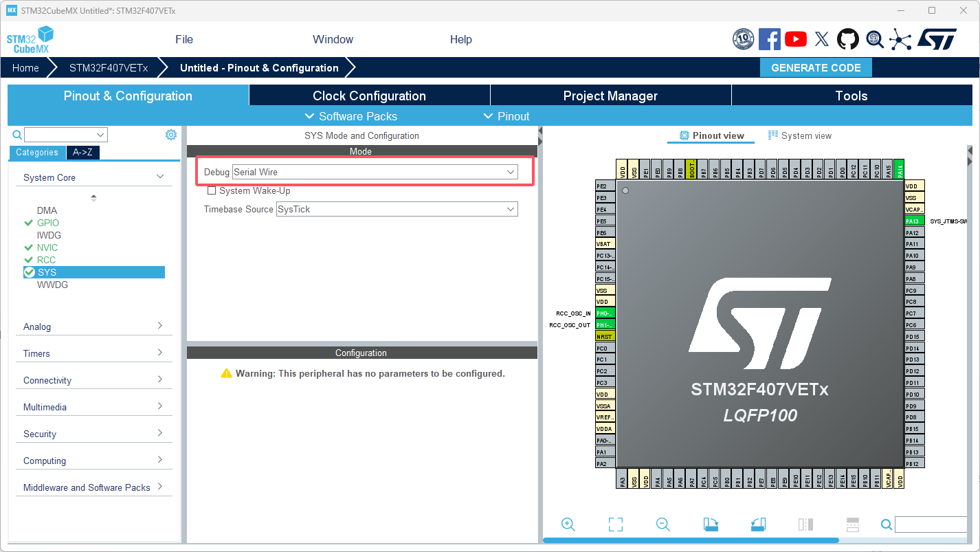
Task: Open the Pinout dropdown menu
Action: pos(506,116)
